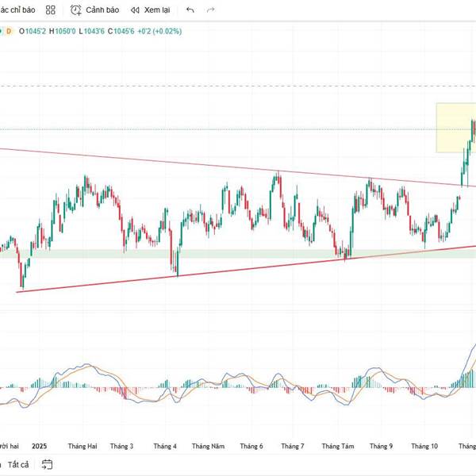This screenshot has height=476, width=476.
Task: Click the 'Tháng Hai' time axis label
Action: point(83,446)
